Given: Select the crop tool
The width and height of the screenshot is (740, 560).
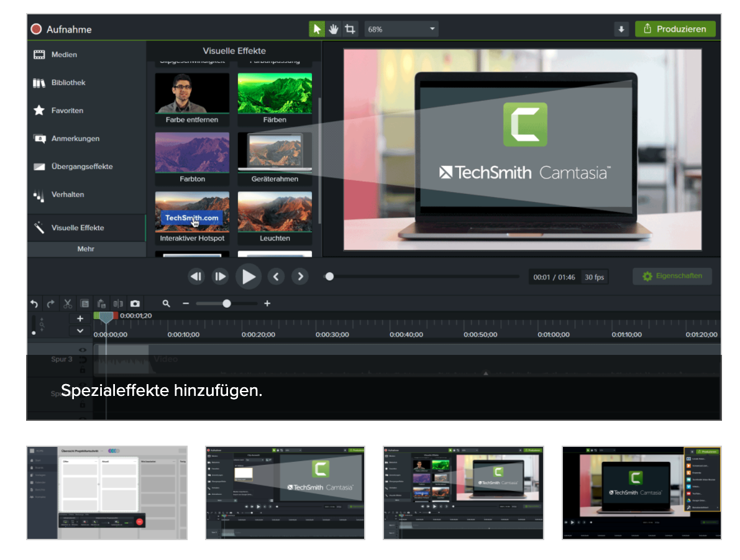Looking at the screenshot, I should (x=350, y=29).
